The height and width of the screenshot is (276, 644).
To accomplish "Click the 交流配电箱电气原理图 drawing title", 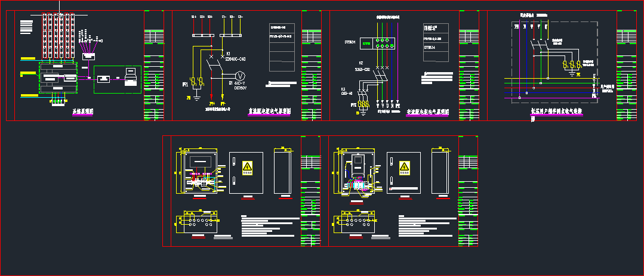I will coord(428,111).
